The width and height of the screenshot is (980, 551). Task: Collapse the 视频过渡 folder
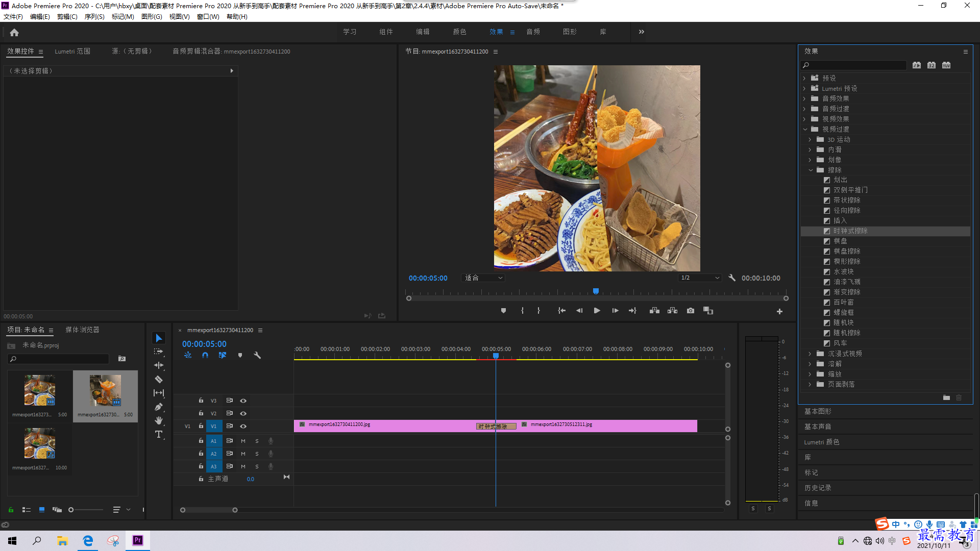click(x=805, y=129)
